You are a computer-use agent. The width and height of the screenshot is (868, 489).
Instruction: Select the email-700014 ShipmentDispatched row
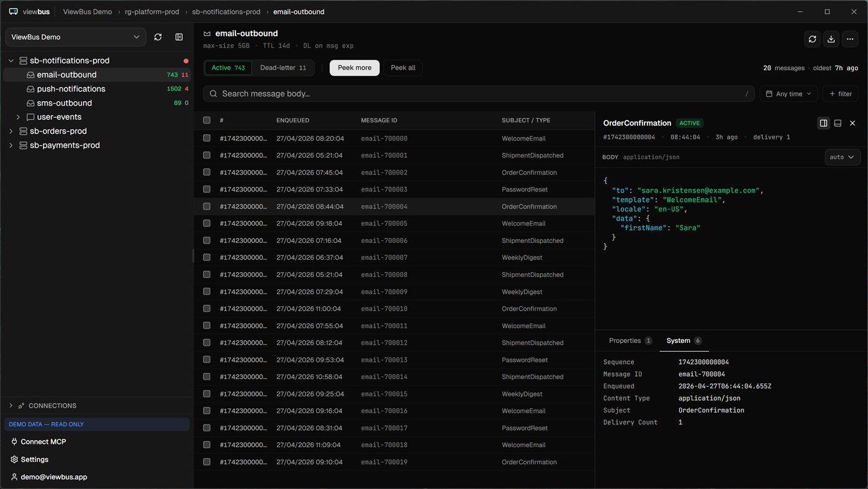point(394,377)
